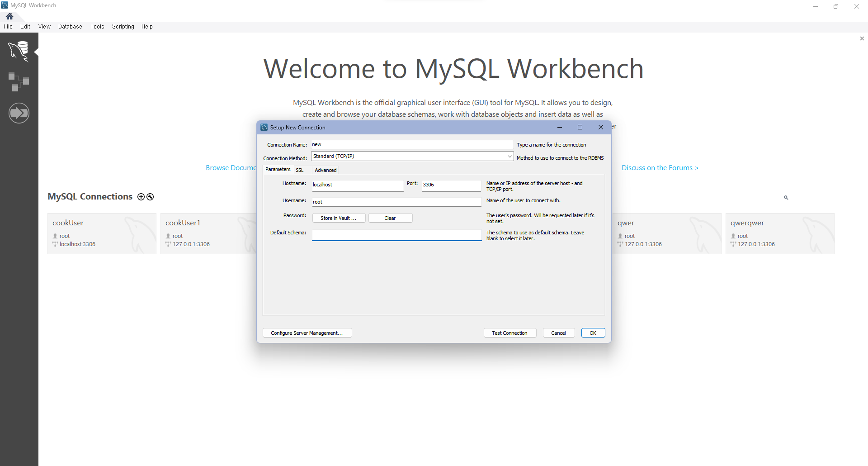Cancel the new connection dialog
Viewport: 868px width, 466px height.
pos(558,333)
